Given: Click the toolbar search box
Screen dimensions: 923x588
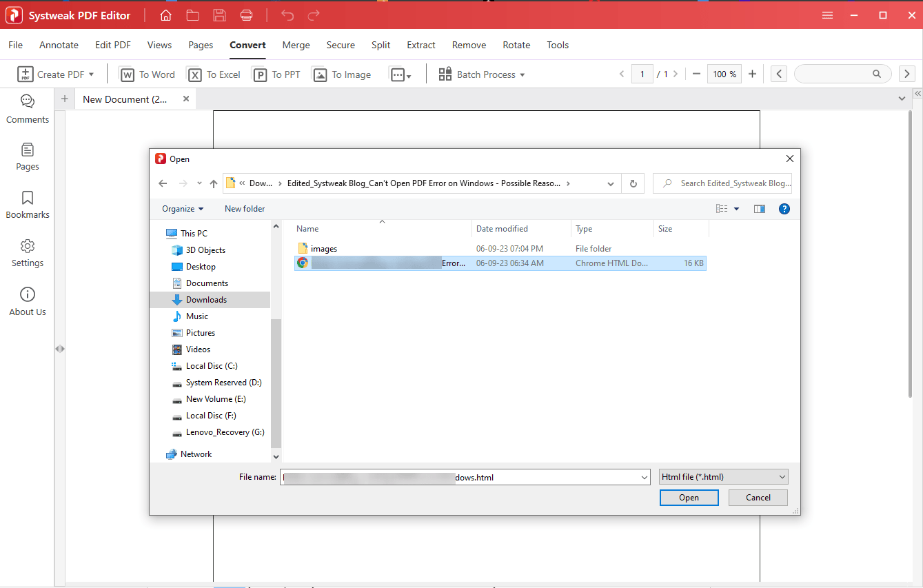Looking at the screenshot, I should pos(842,74).
